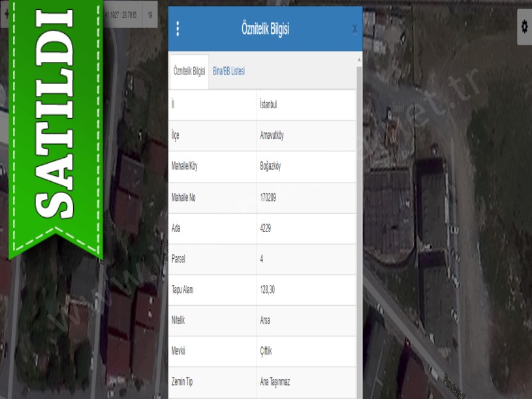This screenshot has width=532, height=399.
Task: Switch to the Bina/BB Listesi tab
Action: pos(228,71)
